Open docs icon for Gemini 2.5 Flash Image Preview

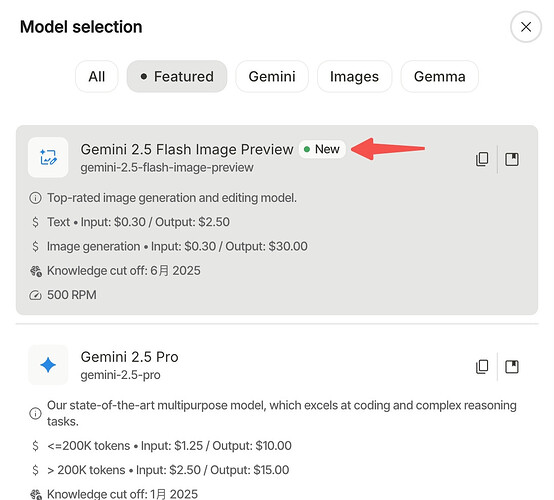point(512,159)
